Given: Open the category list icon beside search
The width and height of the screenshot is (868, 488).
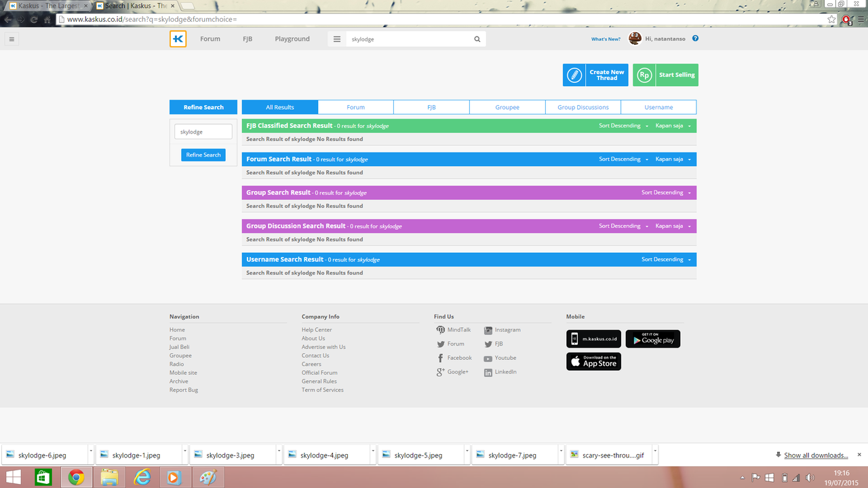Looking at the screenshot, I should pos(337,39).
